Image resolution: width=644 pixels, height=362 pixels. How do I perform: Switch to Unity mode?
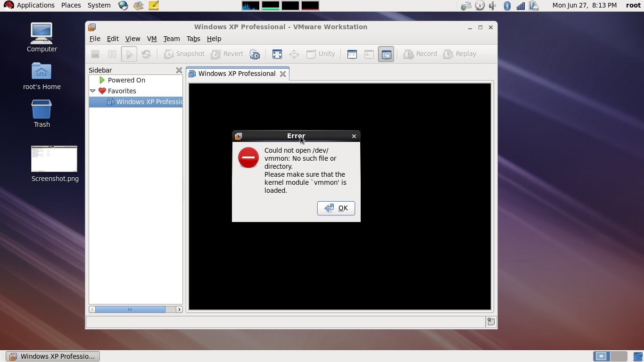coord(321,54)
